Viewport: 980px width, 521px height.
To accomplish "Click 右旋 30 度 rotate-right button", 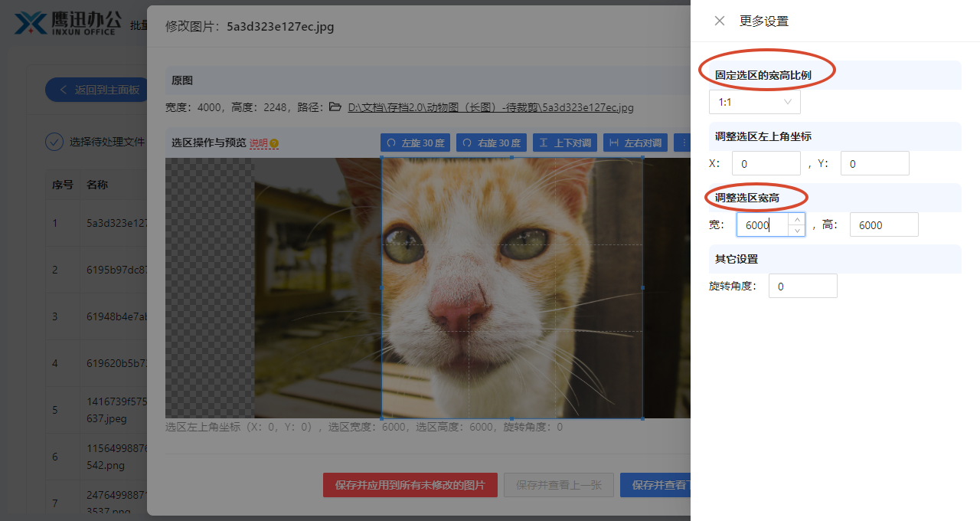I will (x=491, y=143).
